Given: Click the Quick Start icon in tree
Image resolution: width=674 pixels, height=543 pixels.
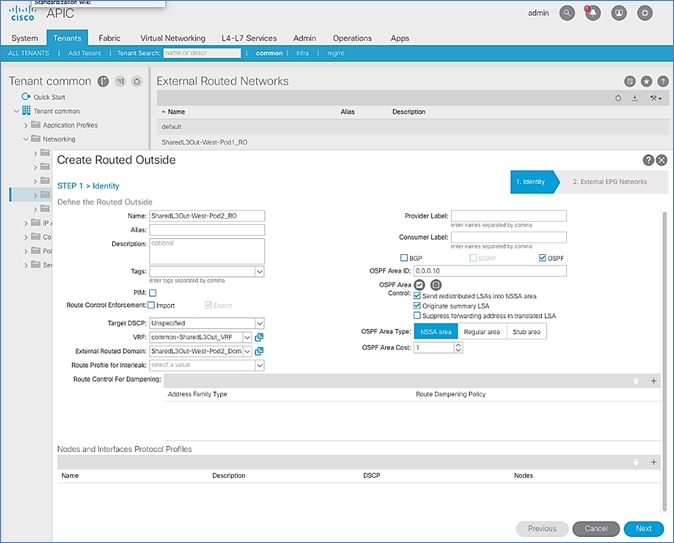Looking at the screenshot, I should pyautogui.click(x=26, y=96).
